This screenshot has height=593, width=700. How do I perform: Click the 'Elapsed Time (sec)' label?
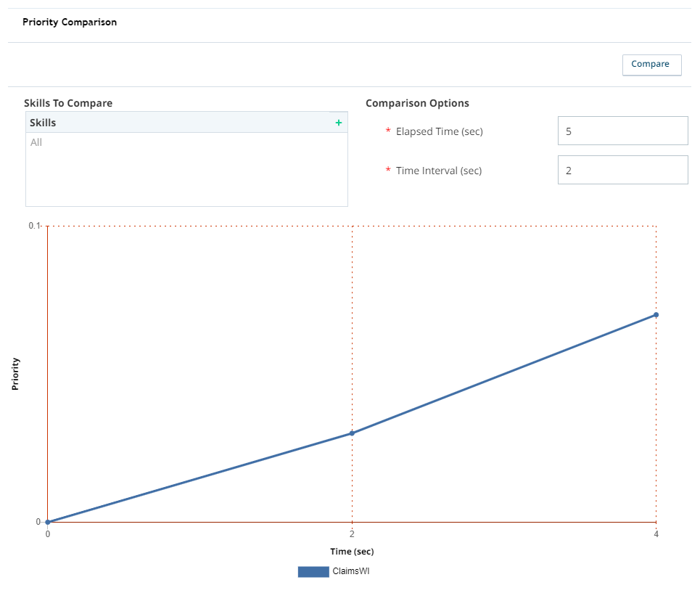pyautogui.click(x=440, y=131)
